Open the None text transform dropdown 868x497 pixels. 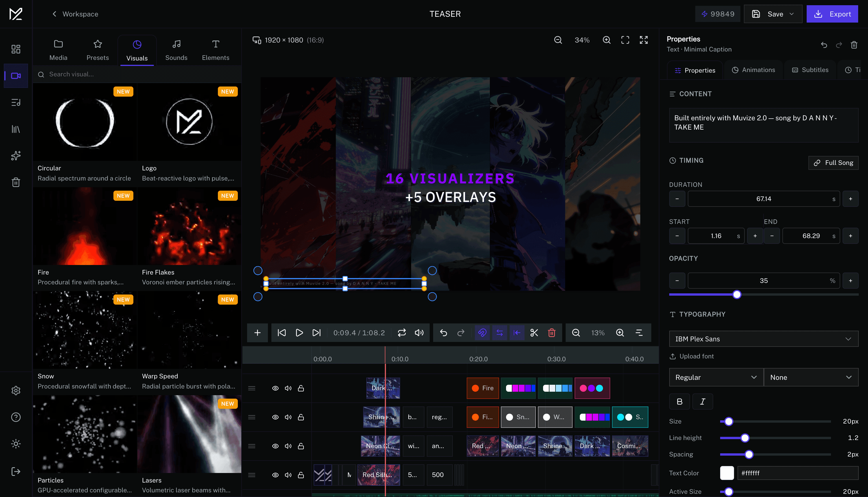coord(811,377)
